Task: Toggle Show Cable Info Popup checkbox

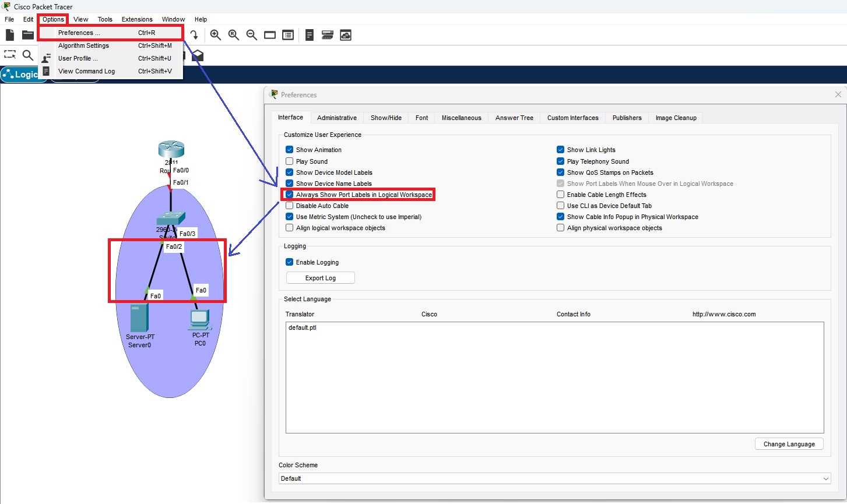Action: 561,217
